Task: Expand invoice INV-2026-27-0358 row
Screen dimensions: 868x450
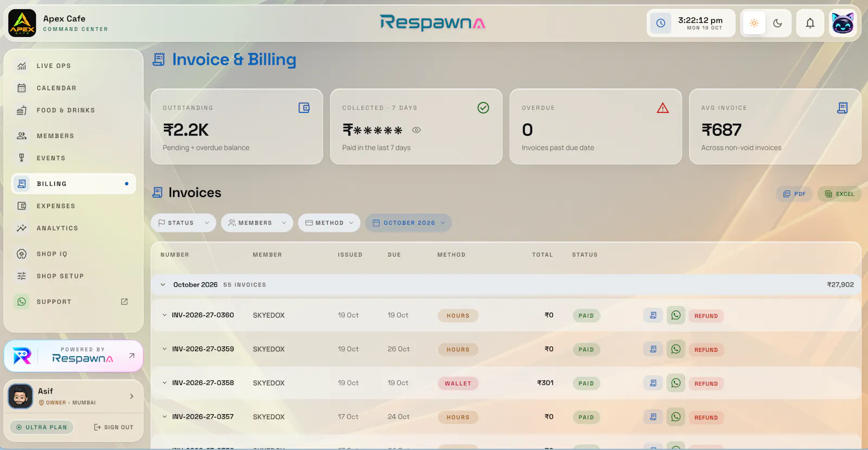Action: [164, 383]
